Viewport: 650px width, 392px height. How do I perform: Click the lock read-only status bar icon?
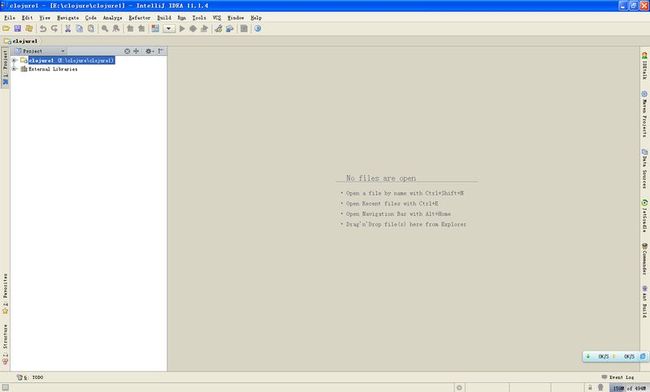click(590, 388)
